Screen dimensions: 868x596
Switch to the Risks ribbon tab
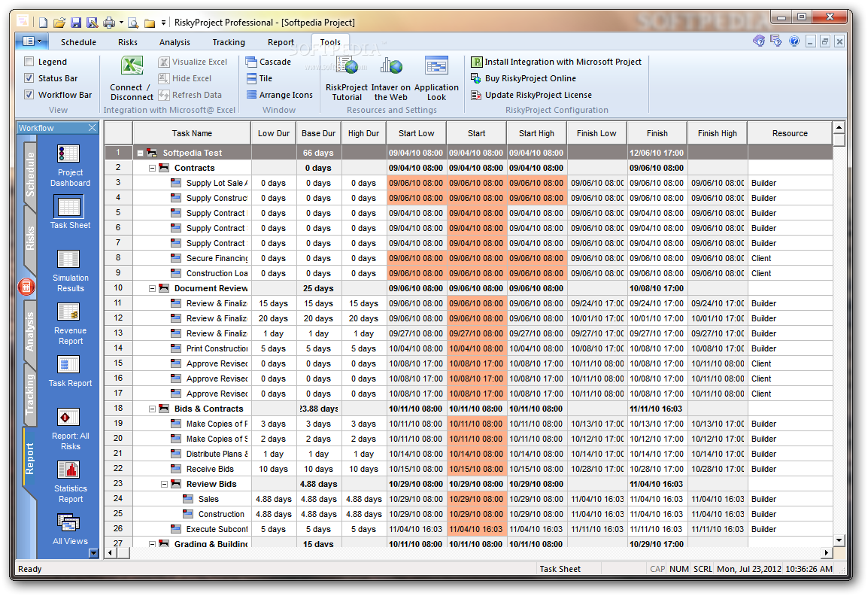(x=128, y=42)
